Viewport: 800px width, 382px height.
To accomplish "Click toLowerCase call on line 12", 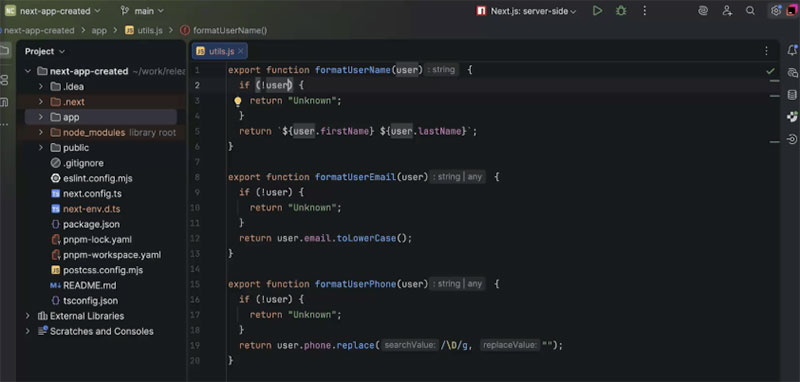I will (x=366, y=238).
